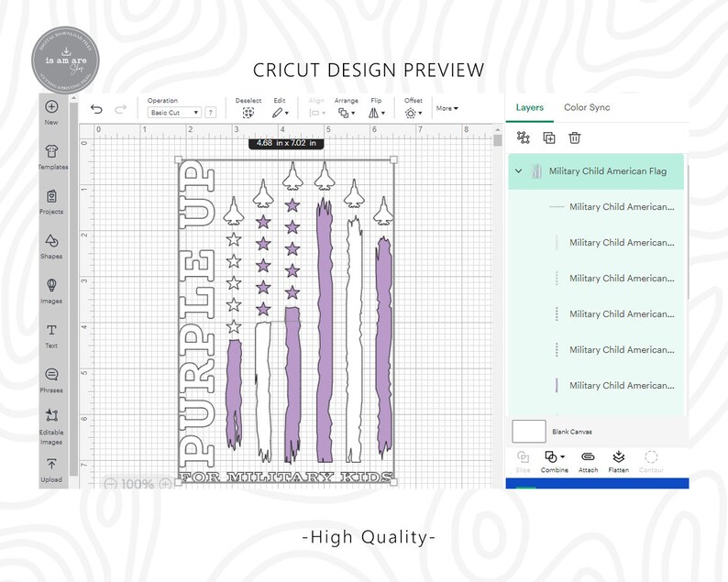
Task: Select the second Military Child American sublayer
Action: (x=596, y=243)
